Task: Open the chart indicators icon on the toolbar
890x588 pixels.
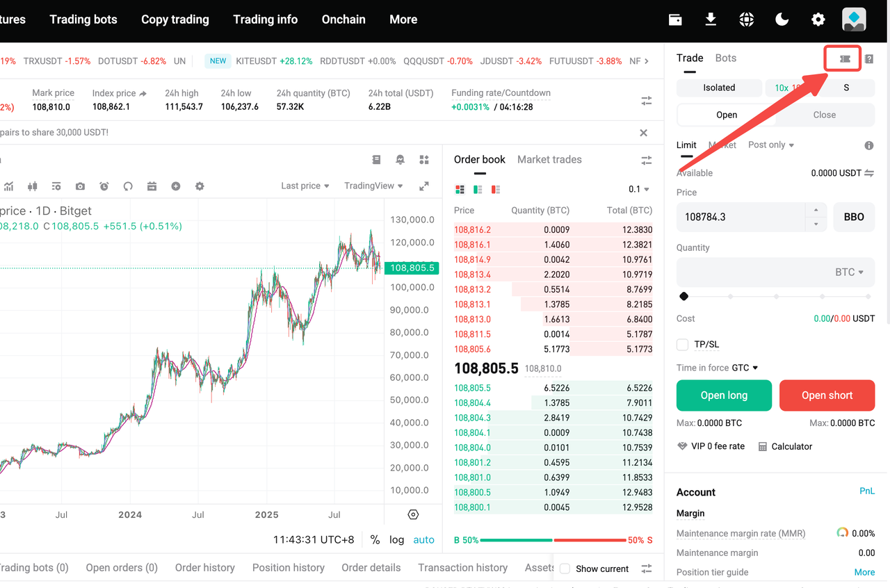Action: point(10,186)
